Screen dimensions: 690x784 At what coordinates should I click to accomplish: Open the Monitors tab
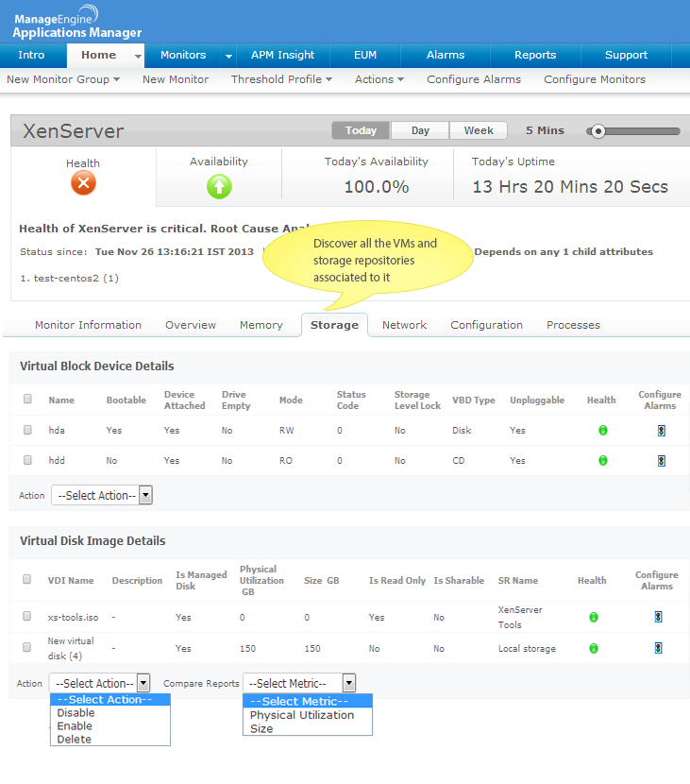[x=183, y=55]
